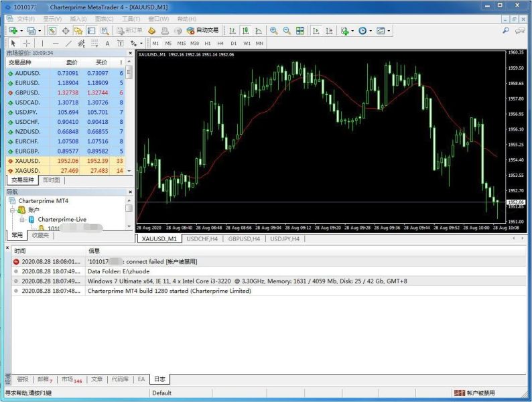532x402 pixels.
Task: Select the XAUUSD. row in Market Watch
Action: tap(66, 161)
